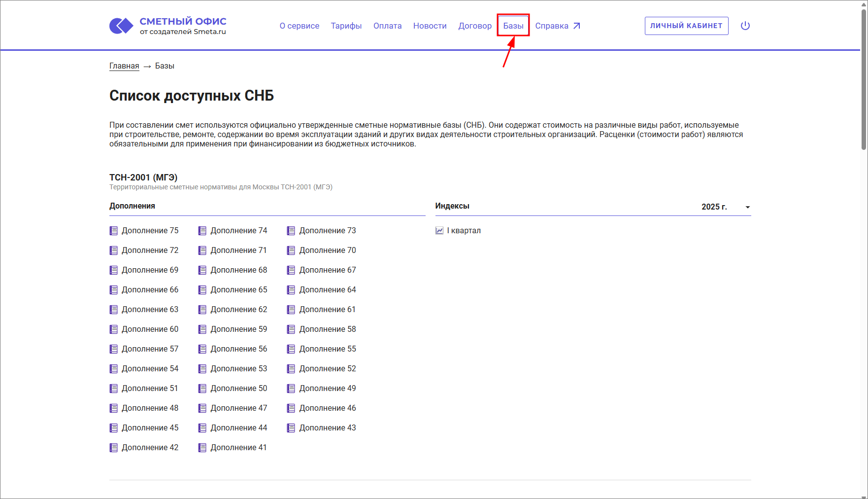
Task: Open the 2025 г. year dropdown
Action: [x=725, y=207]
